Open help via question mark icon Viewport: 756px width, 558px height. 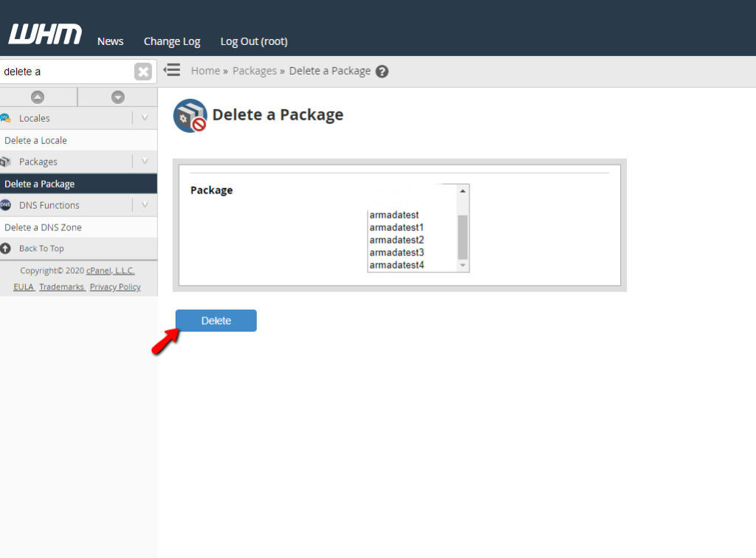pyautogui.click(x=382, y=72)
